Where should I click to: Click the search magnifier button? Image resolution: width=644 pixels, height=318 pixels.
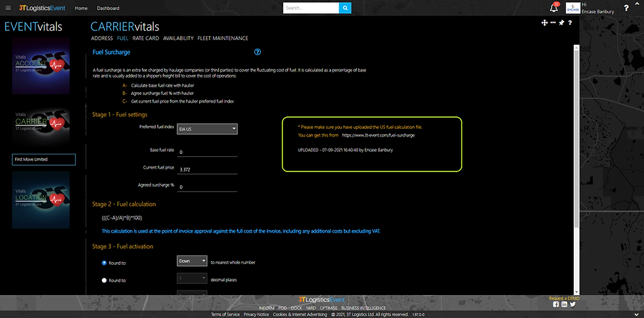pos(345,8)
